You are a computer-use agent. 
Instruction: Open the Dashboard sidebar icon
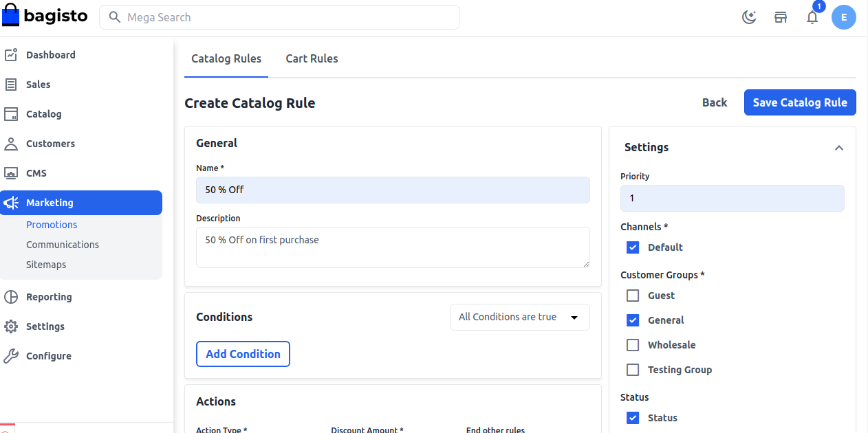12,54
